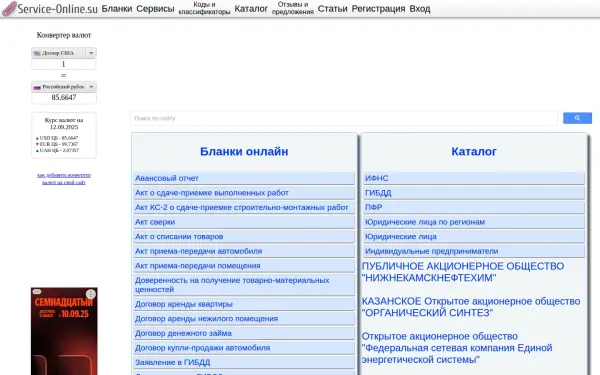Open the Каталог menu item

(x=251, y=8)
